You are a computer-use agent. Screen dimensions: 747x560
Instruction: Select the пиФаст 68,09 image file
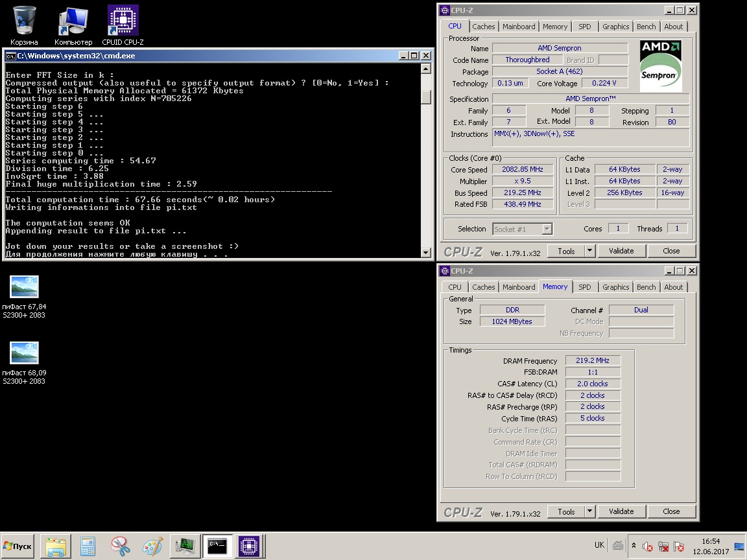click(x=24, y=363)
